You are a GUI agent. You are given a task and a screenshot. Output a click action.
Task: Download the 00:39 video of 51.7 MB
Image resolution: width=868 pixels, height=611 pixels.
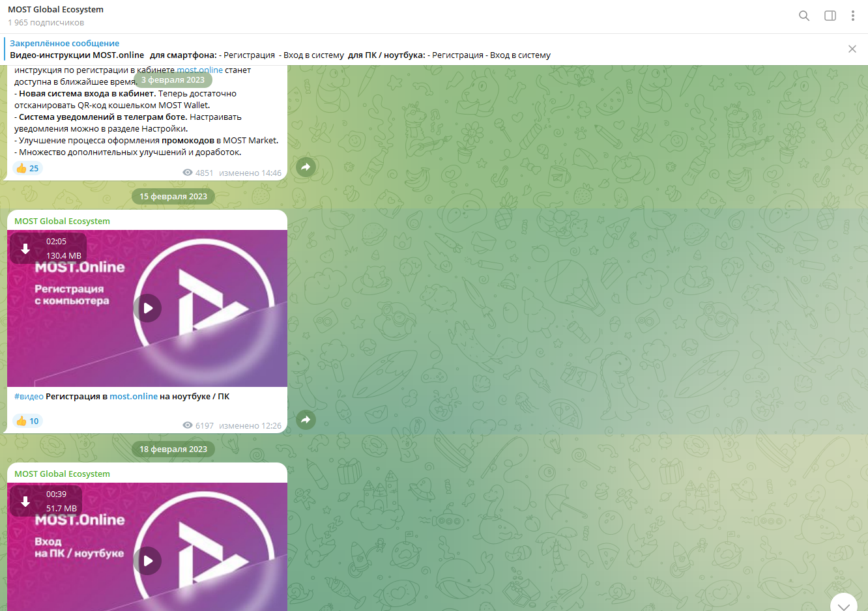pyautogui.click(x=25, y=501)
